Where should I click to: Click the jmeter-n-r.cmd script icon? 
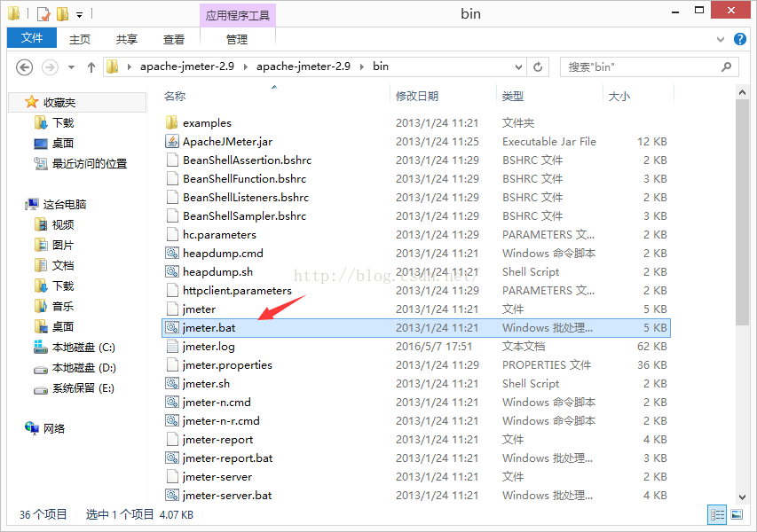coord(172,420)
